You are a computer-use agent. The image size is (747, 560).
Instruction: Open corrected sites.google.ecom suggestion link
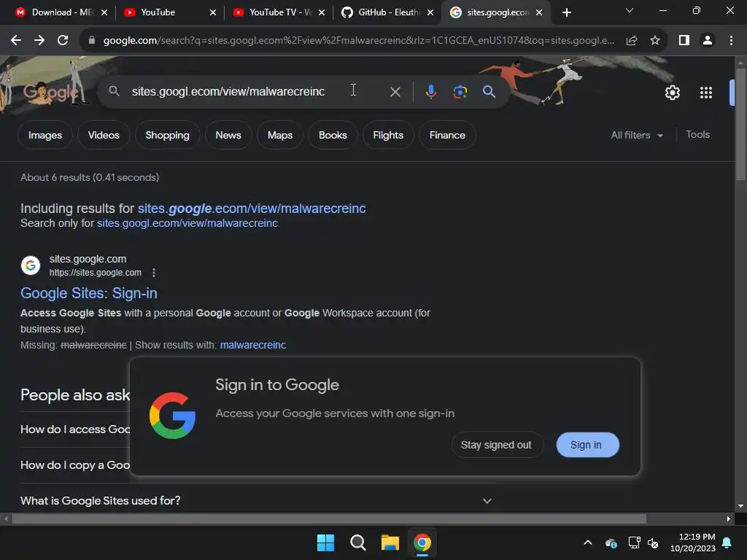[252, 209]
